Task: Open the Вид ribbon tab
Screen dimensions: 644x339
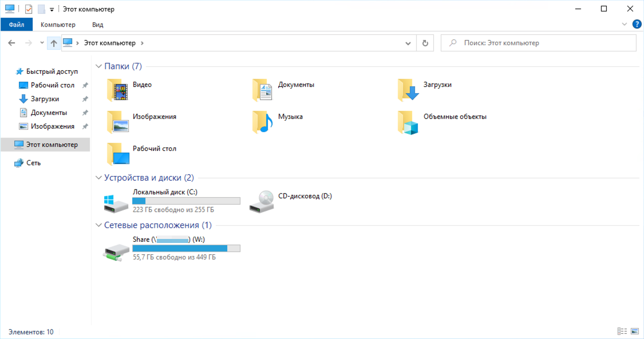Action: 97,25
